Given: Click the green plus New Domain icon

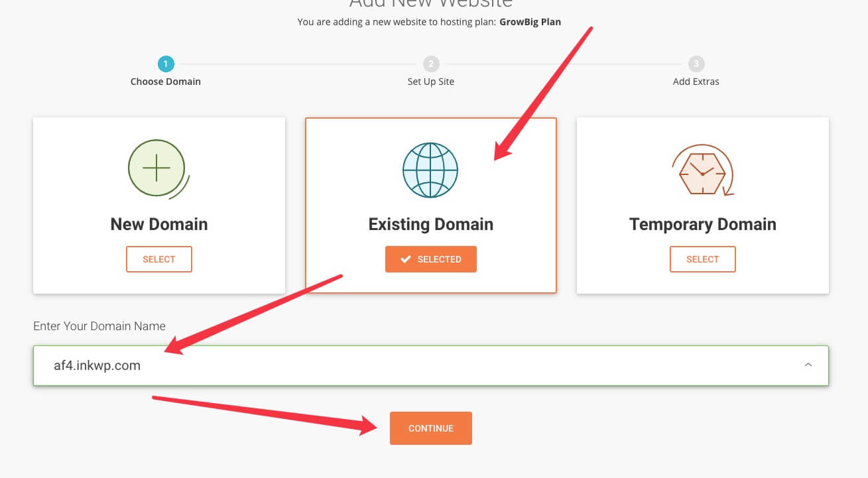Looking at the screenshot, I should pos(156,168).
